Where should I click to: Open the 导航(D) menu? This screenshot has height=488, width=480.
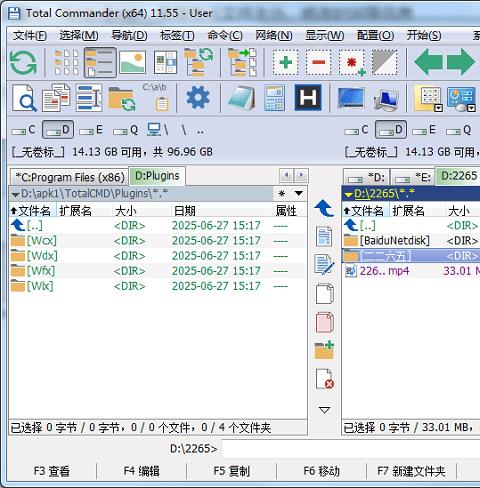tap(129, 36)
